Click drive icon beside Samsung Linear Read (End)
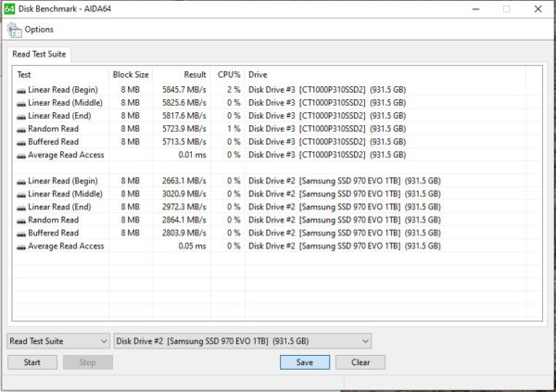 [x=21, y=208]
